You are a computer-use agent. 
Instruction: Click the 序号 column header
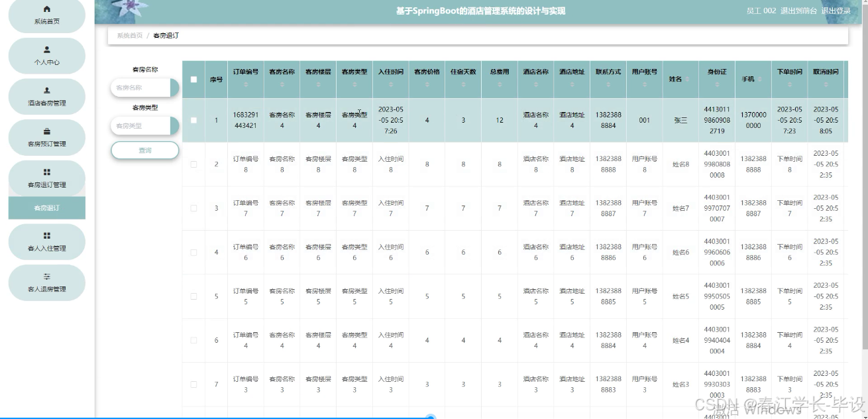point(216,80)
